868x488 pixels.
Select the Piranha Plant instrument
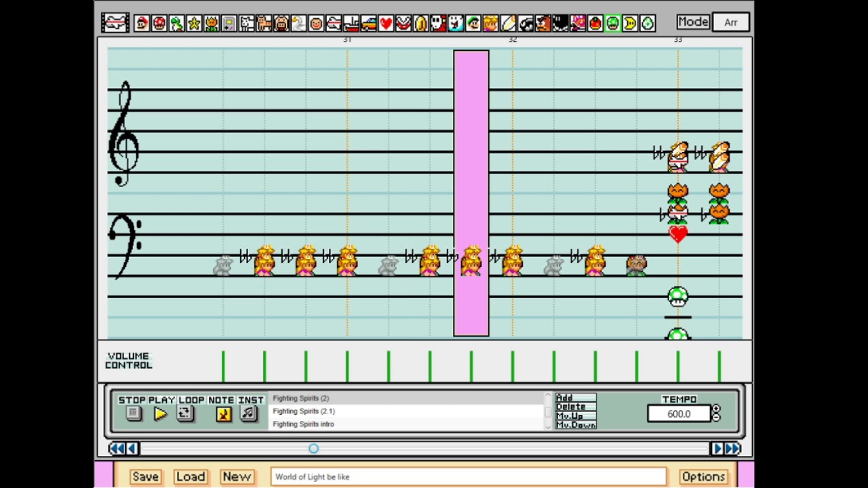click(403, 24)
